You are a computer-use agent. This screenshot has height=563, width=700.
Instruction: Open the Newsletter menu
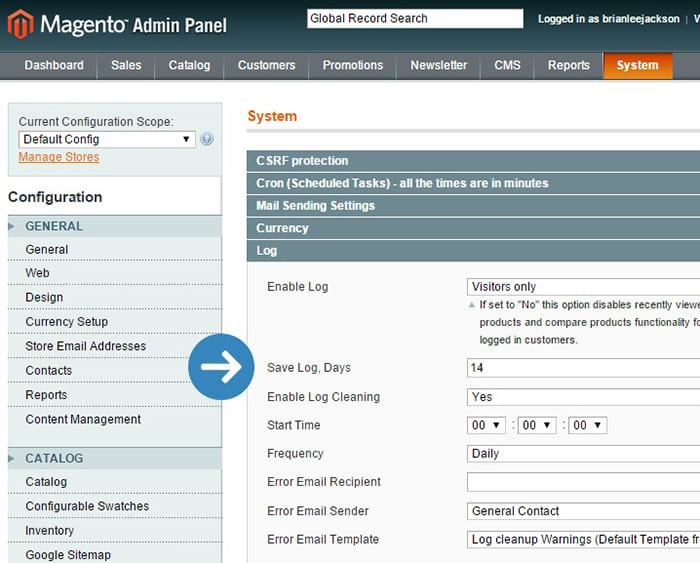439,66
